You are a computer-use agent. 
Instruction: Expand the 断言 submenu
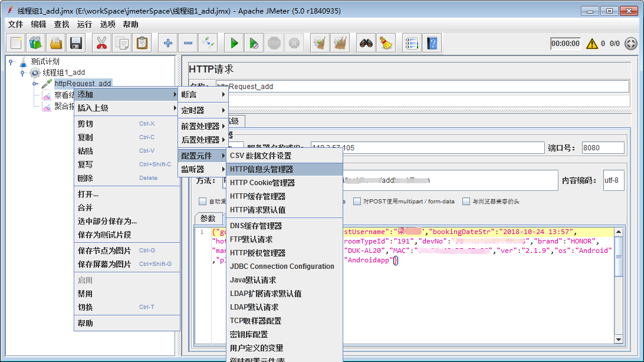(x=203, y=94)
